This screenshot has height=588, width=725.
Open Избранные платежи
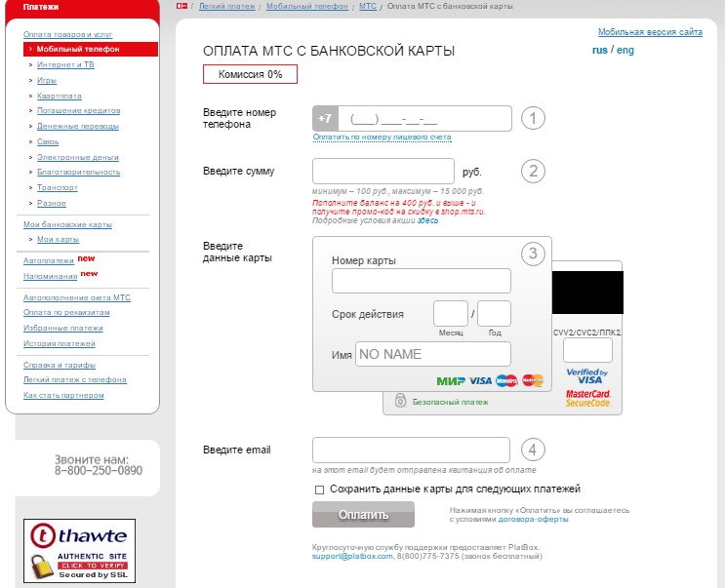(62, 328)
